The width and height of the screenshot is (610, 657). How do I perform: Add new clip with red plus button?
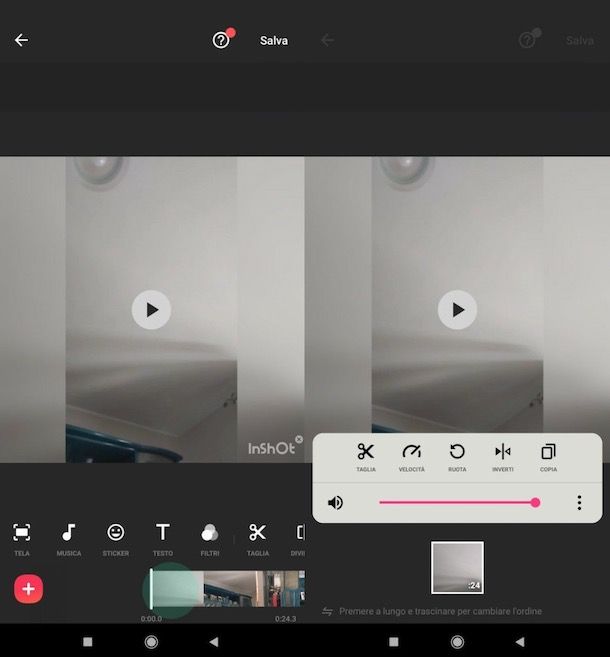tap(28, 589)
